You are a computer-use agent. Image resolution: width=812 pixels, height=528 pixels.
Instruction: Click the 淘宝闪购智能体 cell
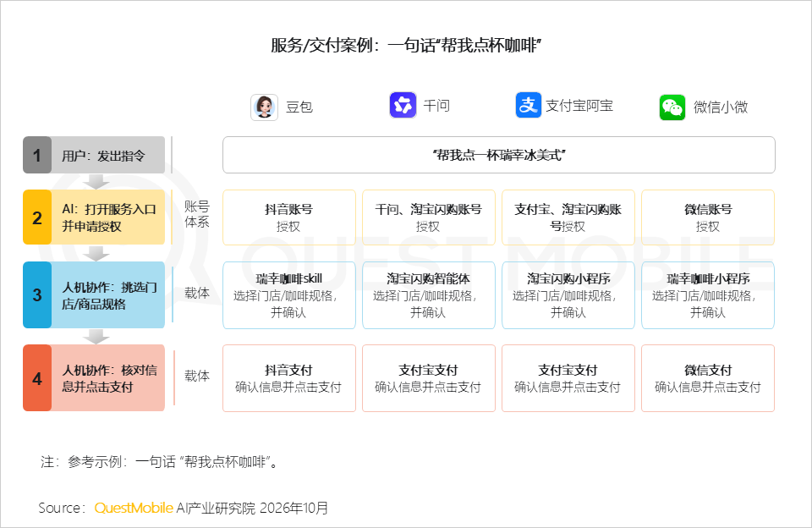(x=428, y=295)
